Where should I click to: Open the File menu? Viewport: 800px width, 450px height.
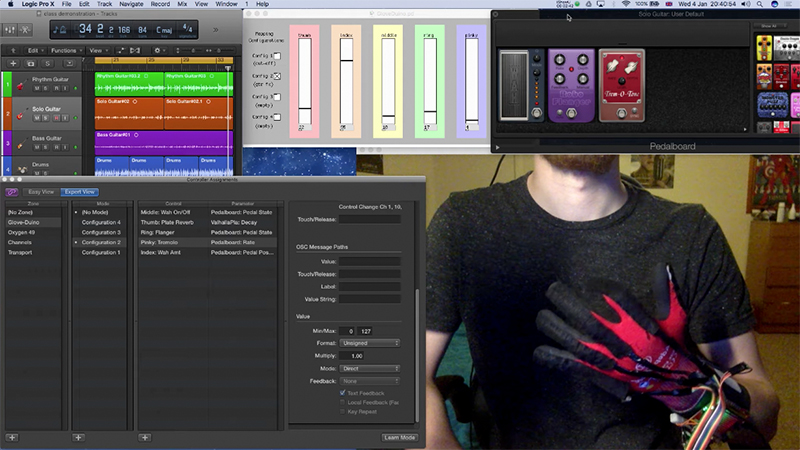pyautogui.click(x=67, y=4)
